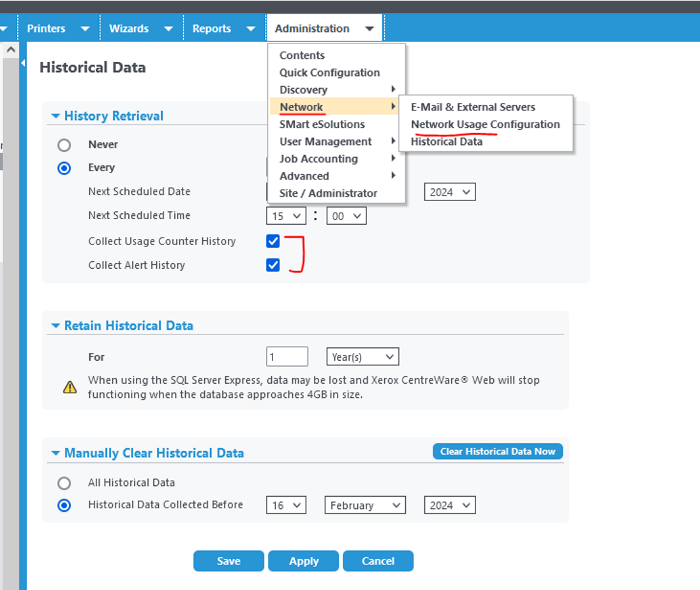
Task: Open the 2024 dropdown next to Next Scheduled Date
Action: point(450,192)
